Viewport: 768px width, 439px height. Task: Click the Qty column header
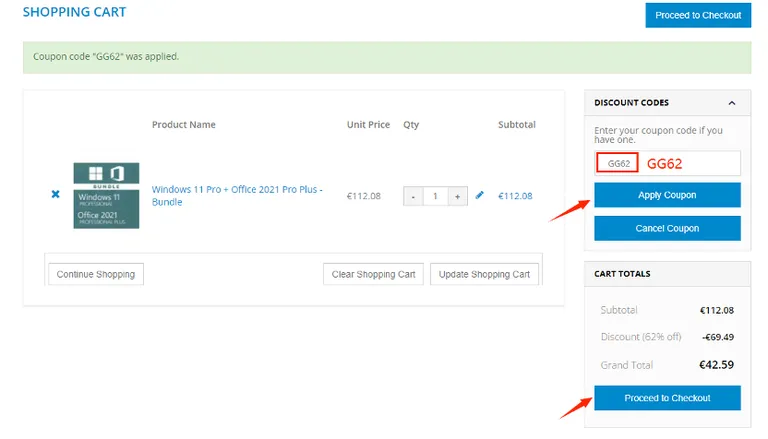click(x=411, y=125)
